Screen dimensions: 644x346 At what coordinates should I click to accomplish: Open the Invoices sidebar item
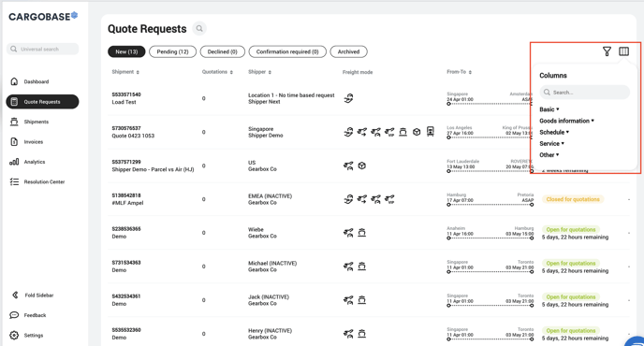pyautogui.click(x=33, y=142)
